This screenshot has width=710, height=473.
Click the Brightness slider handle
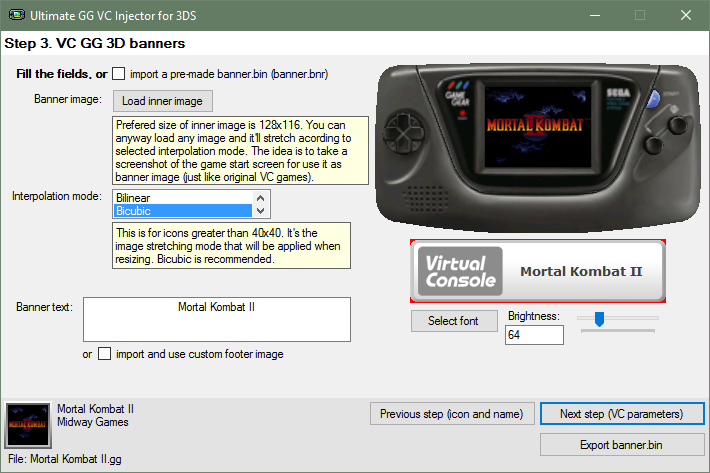[x=599, y=319]
